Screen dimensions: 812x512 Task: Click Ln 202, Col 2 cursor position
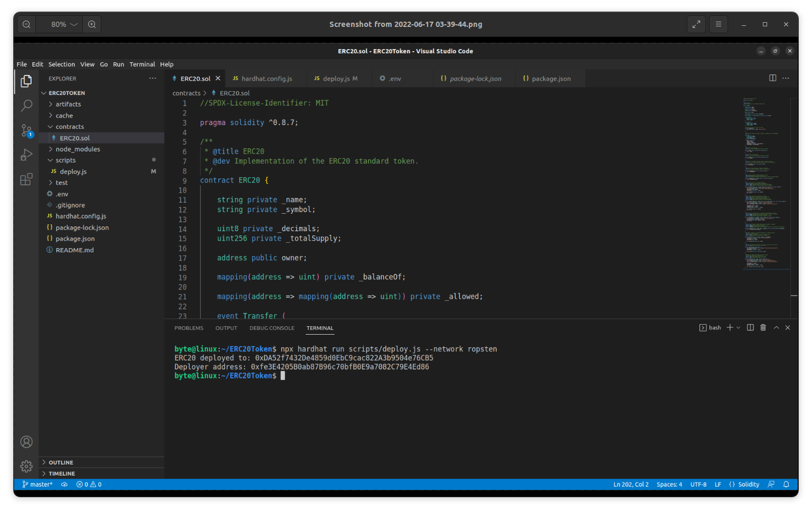(x=631, y=485)
